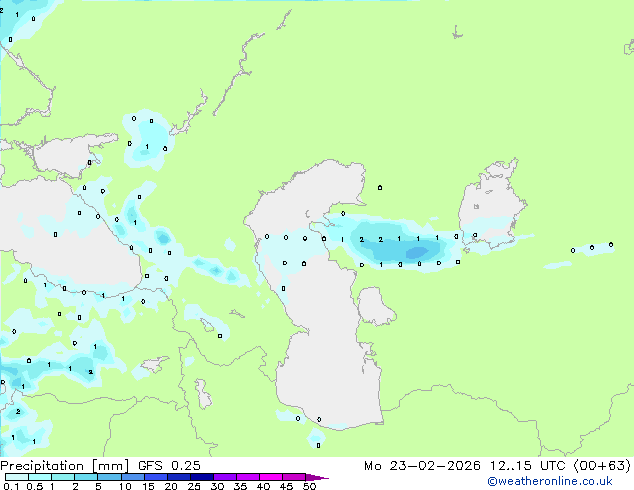Image resolution: width=634 pixels, height=490 pixels.
Task: Click the 'GFS 0.25' model label
Action: click(x=169, y=466)
